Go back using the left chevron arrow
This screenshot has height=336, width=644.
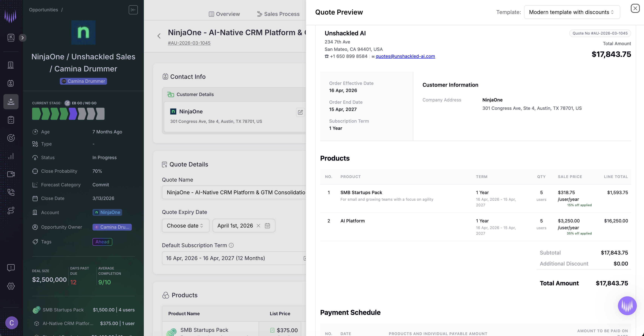click(159, 36)
